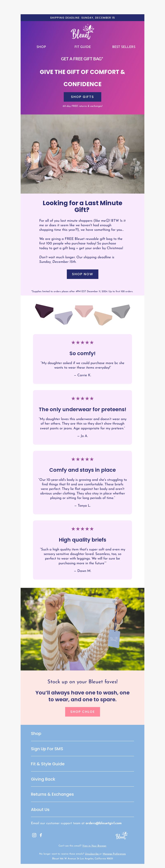Click the Bleuet logo in the header
The image size is (165, 868).
pyautogui.click(x=82, y=32)
